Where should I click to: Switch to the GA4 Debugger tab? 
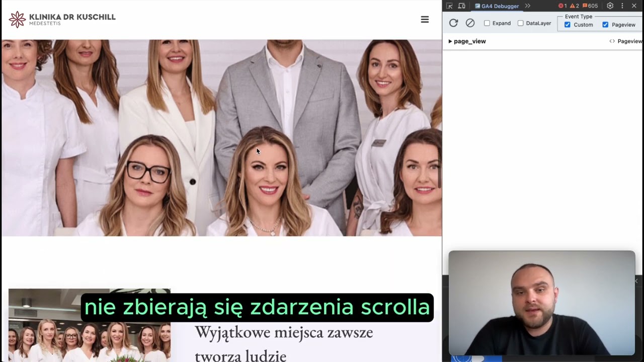pyautogui.click(x=497, y=6)
